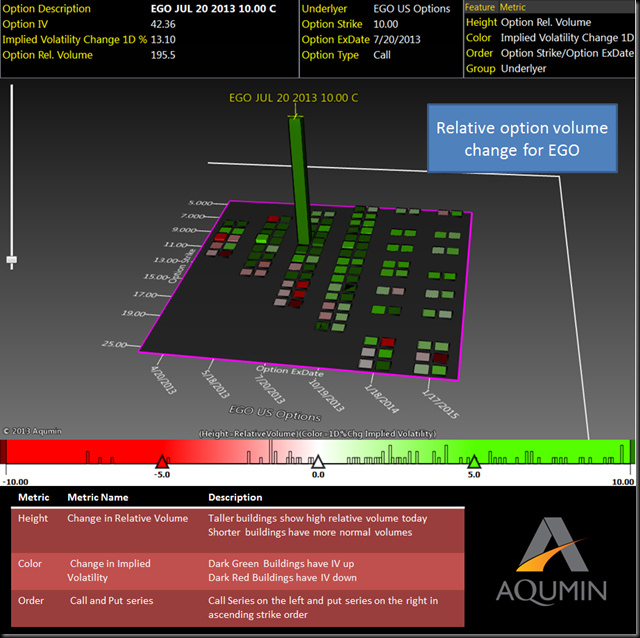The image size is (640, 638).
Task: Click the 13.00 strike axis label
Action: coord(166,260)
